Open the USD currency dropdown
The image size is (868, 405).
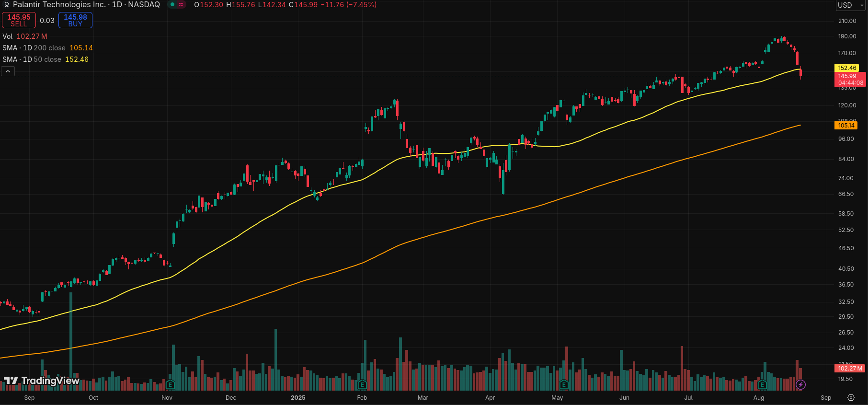tap(851, 5)
